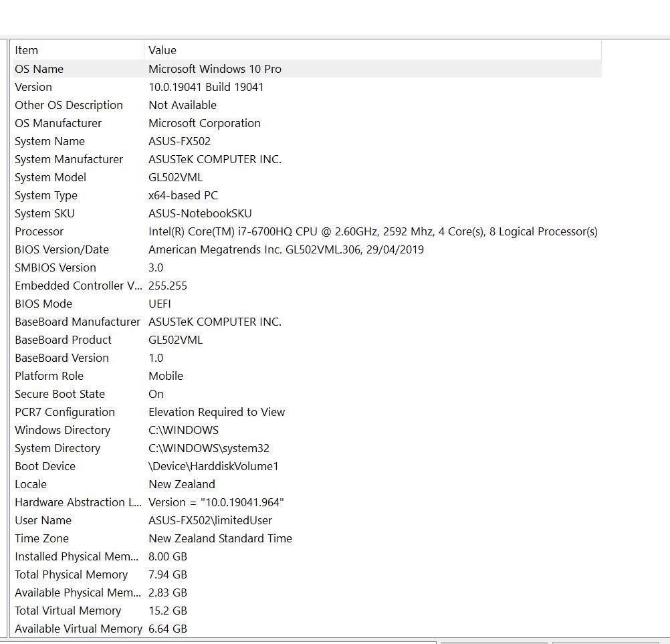Viewport: 670px width, 644px height.
Task: Select Available Virtual Memory value 6.64 GB
Action: (168, 629)
